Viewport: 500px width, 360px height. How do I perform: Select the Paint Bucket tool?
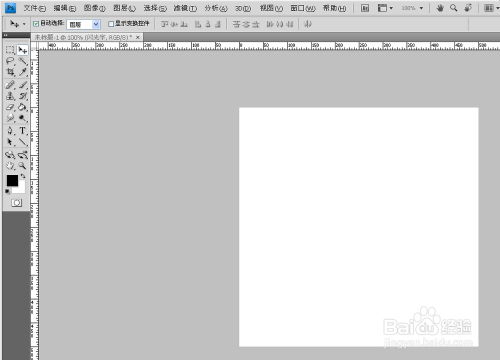[x=23, y=107]
